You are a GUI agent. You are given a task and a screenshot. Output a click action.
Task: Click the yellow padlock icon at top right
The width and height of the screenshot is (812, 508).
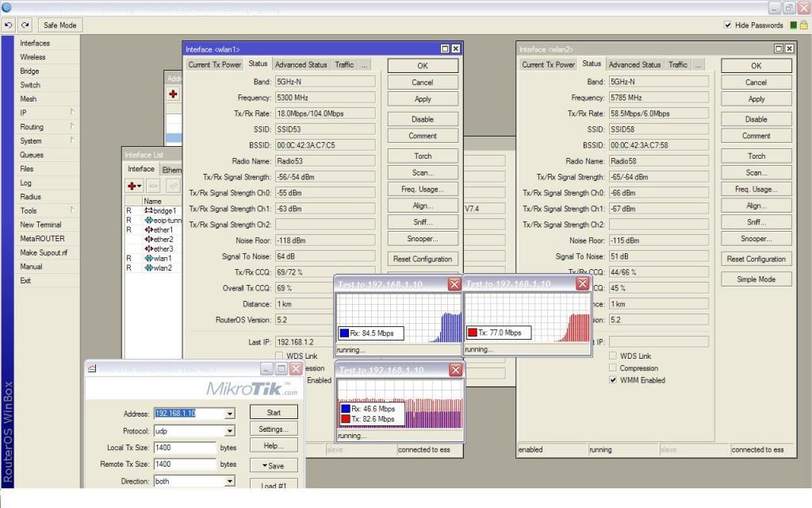pos(803,25)
